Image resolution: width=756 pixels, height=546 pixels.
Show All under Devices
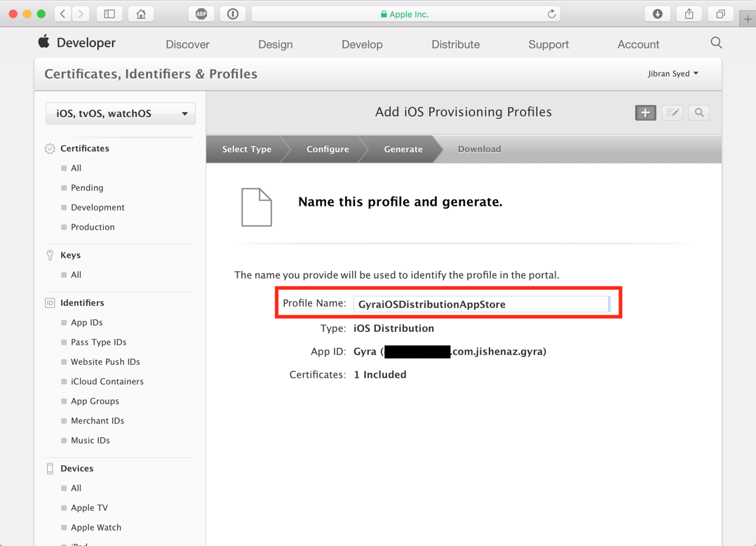(x=76, y=488)
